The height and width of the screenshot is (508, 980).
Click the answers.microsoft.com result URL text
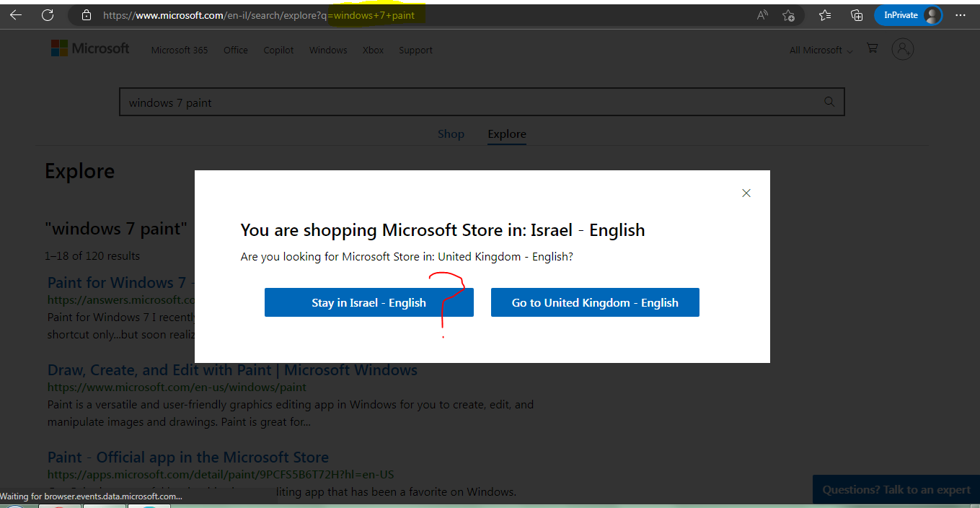tap(121, 299)
